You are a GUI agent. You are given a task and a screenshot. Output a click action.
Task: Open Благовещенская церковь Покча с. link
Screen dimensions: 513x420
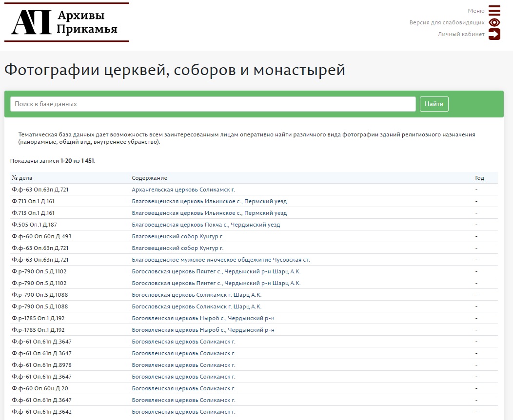click(x=206, y=225)
